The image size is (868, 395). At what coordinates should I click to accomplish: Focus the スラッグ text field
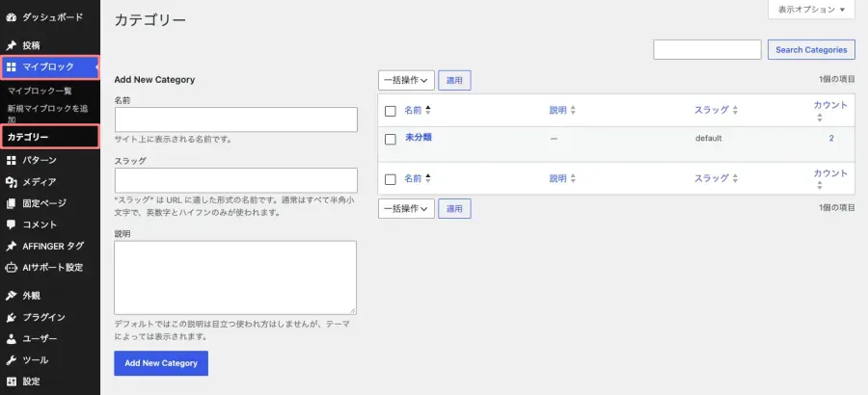(236, 180)
